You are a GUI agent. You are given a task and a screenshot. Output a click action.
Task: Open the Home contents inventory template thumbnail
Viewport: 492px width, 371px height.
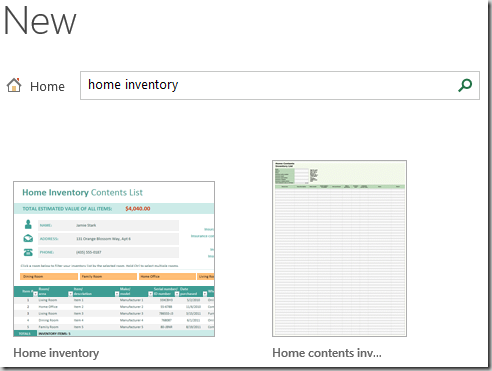[x=339, y=248]
